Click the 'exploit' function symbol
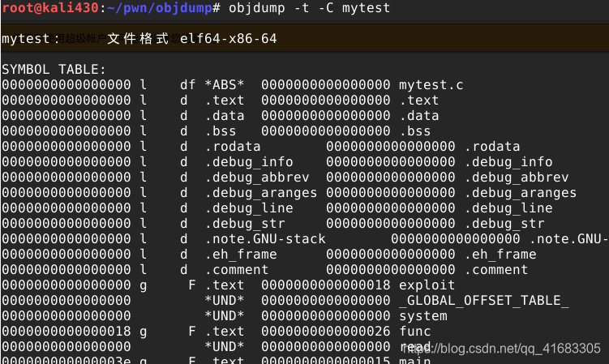The height and width of the screenshot is (364, 609). 427,285
